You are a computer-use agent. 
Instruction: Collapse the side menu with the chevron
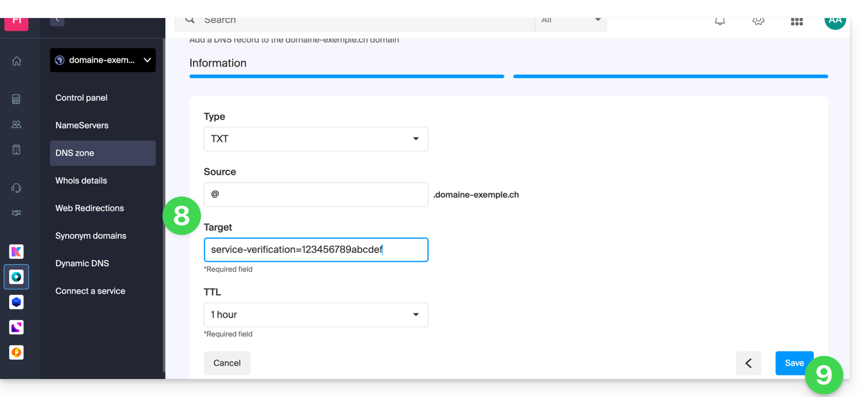tap(57, 20)
